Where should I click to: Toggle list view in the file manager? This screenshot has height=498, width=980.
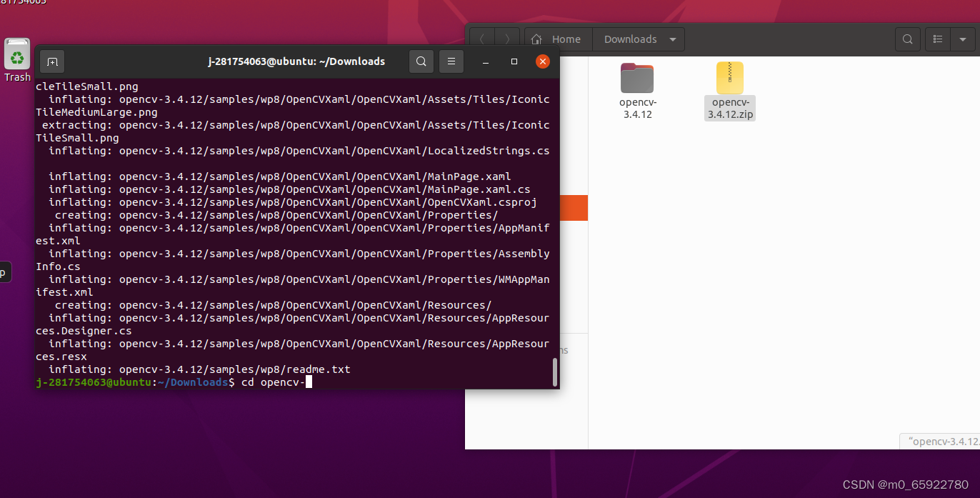point(937,39)
